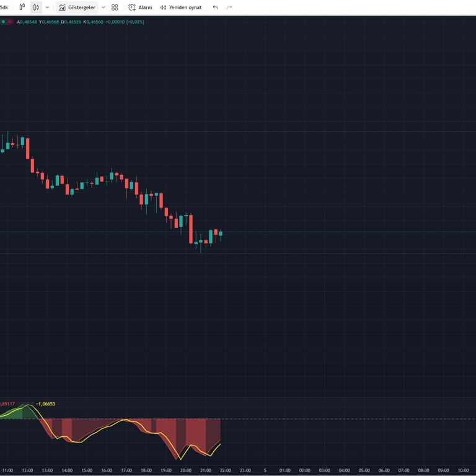The height and width of the screenshot is (476, 476).
Task: Click the 23:00 time axis label
Action: pyautogui.click(x=245, y=470)
